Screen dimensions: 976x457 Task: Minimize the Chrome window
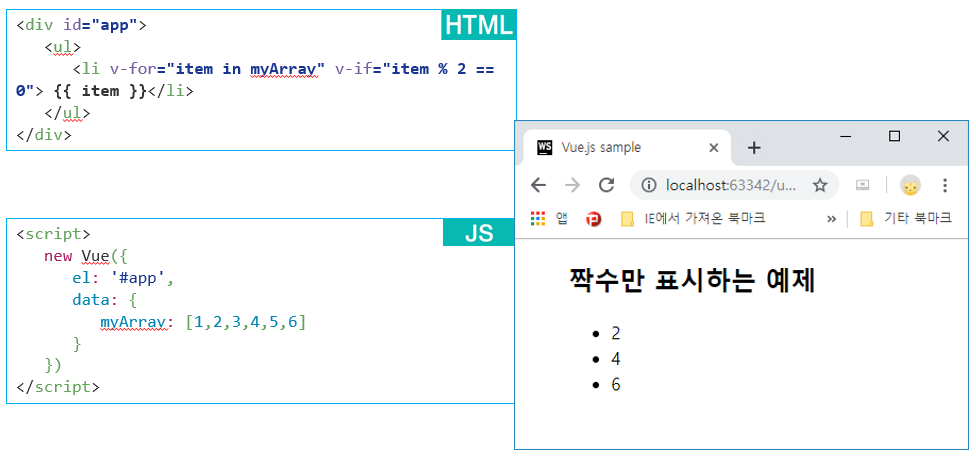coord(845,136)
